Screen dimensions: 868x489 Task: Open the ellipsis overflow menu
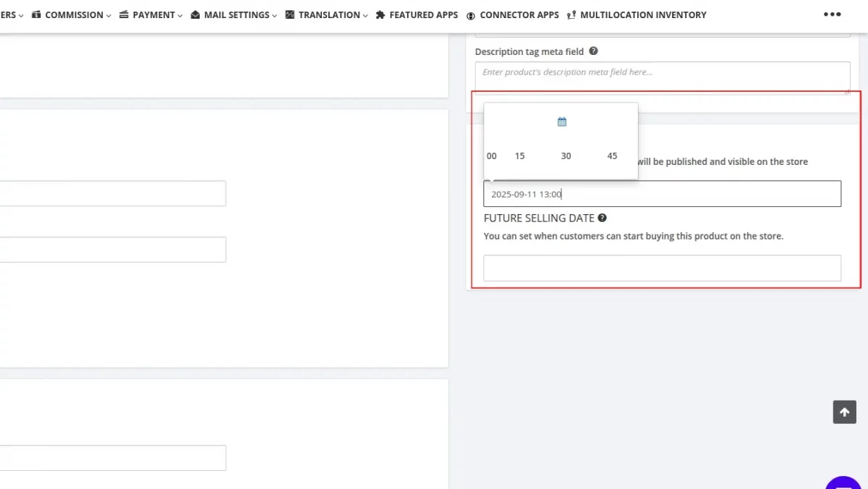point(833,14)
